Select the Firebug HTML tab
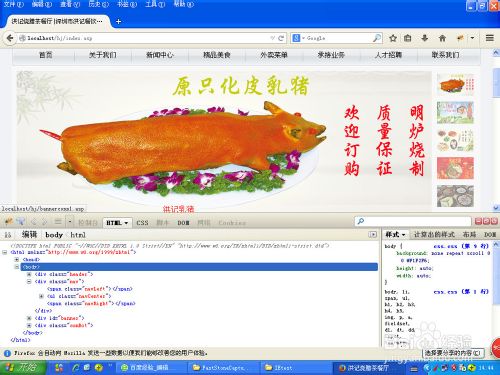The image size is (500, 375). click(x=117, y=223)
